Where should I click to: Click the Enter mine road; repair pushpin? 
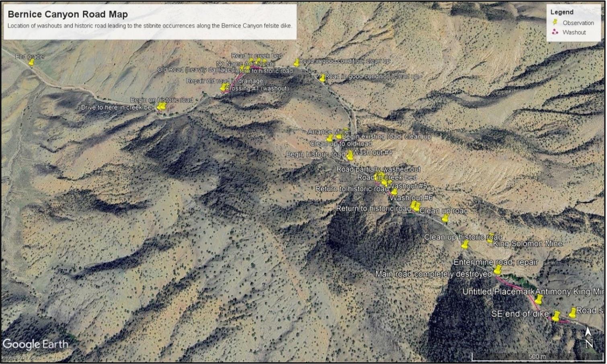498,270
